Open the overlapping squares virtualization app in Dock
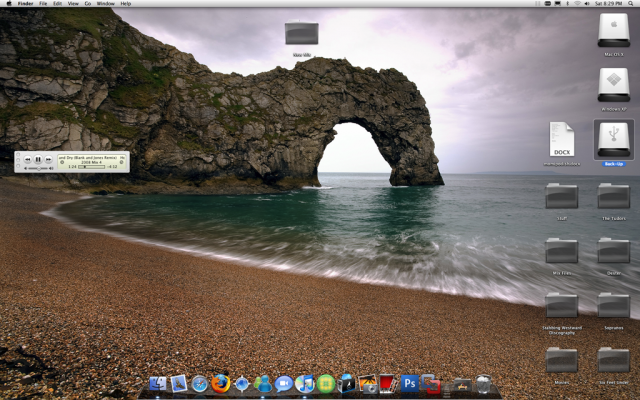The width and height of the screenshot is (640, 400). click(431, 384)
